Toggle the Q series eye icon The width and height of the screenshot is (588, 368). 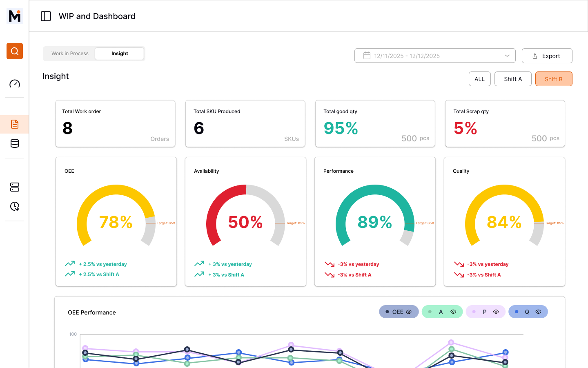pyautogui.click(x=539, y=311)
